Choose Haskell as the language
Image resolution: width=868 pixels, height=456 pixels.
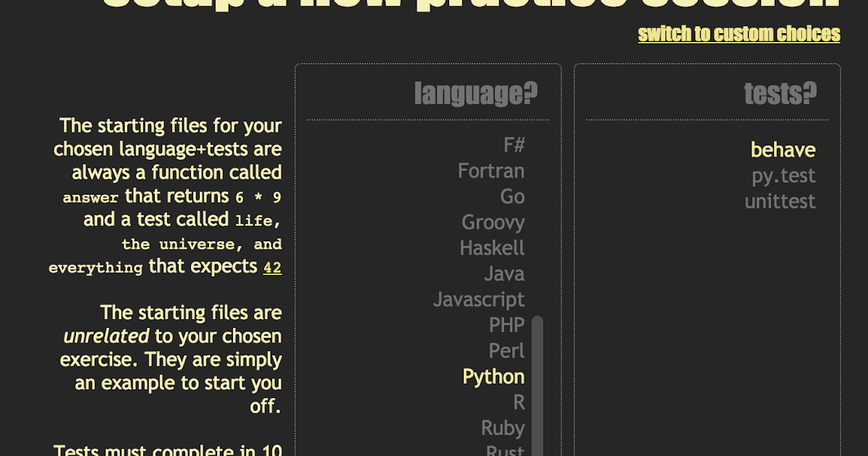pyautogui.click(x=493, y=248)
